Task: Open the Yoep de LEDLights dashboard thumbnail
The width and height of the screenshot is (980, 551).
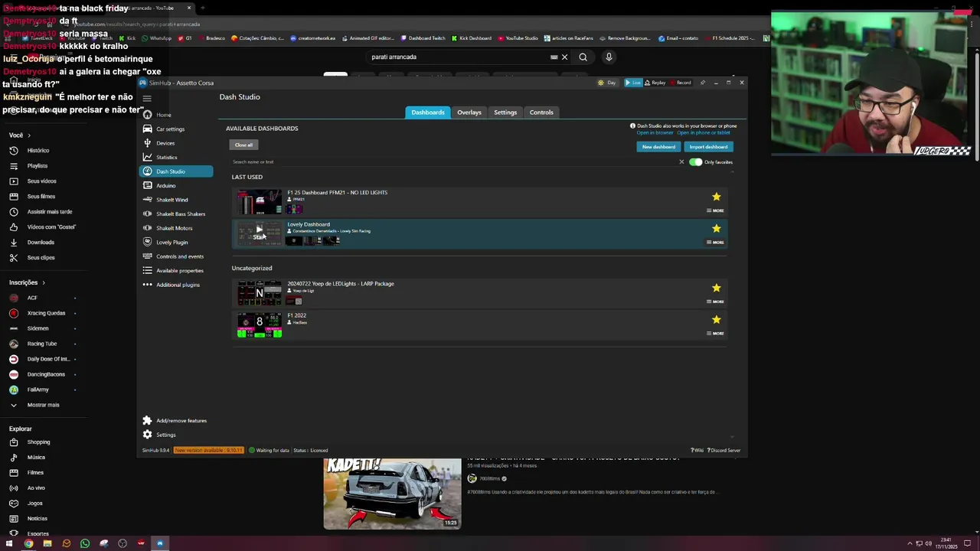Action: (x=260, y=293)
